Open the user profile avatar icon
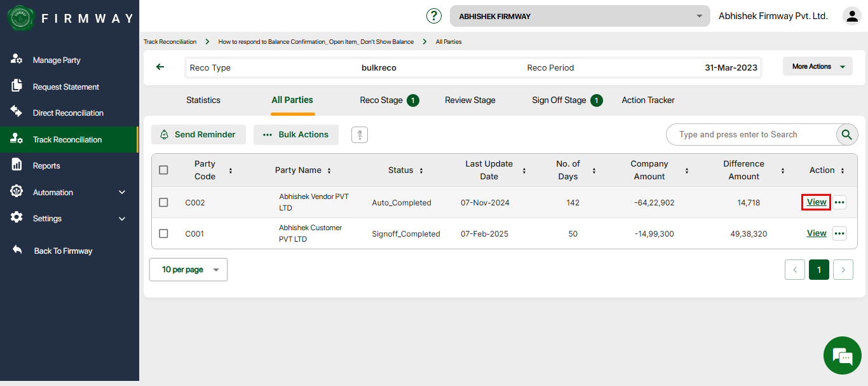Screen dimensions: 868x386 click(851, 16)
